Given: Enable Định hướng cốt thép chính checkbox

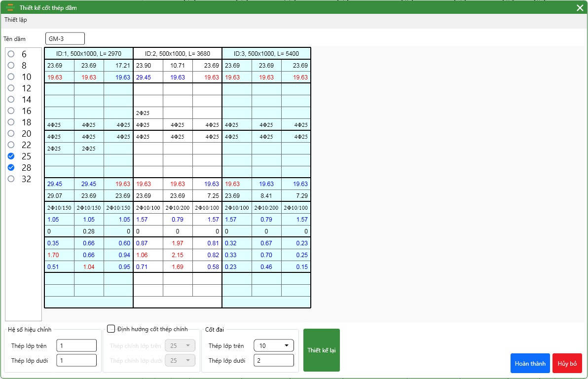Looking at the screenshot, I should coord(111,329).
